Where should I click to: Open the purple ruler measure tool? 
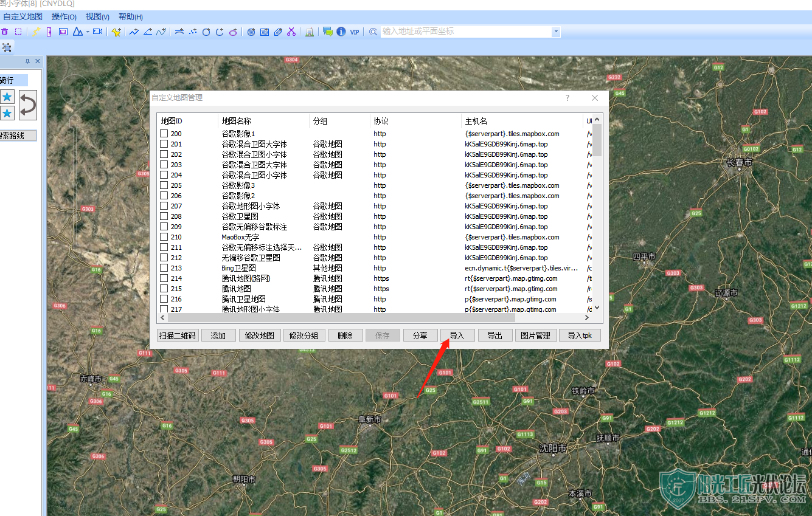pyautogui.click(x=49, y=32)
